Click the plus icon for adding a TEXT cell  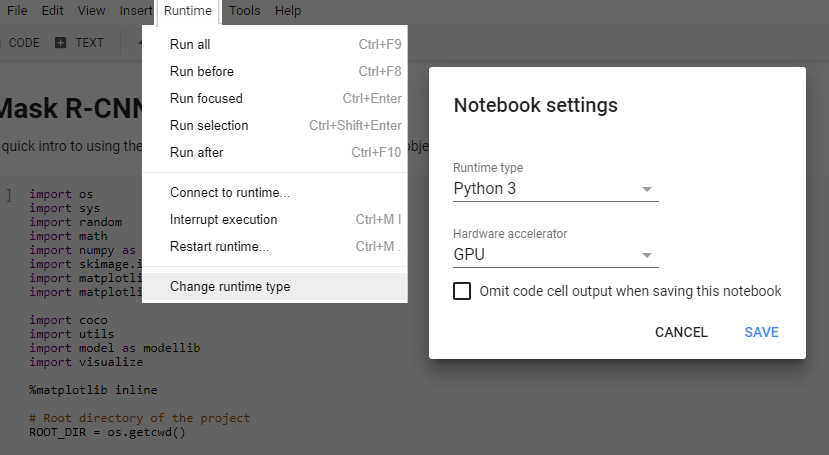[60, 43]
